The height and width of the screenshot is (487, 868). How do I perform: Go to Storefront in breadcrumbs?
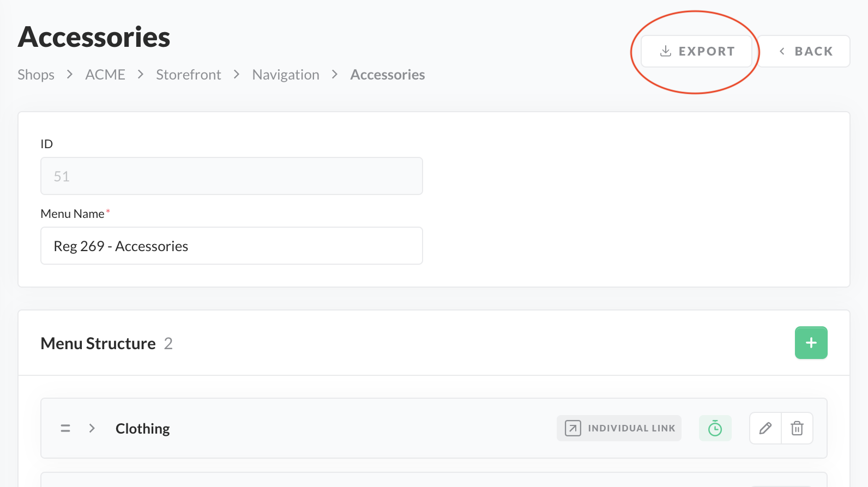pyautogui.click(x=189, y=75)
